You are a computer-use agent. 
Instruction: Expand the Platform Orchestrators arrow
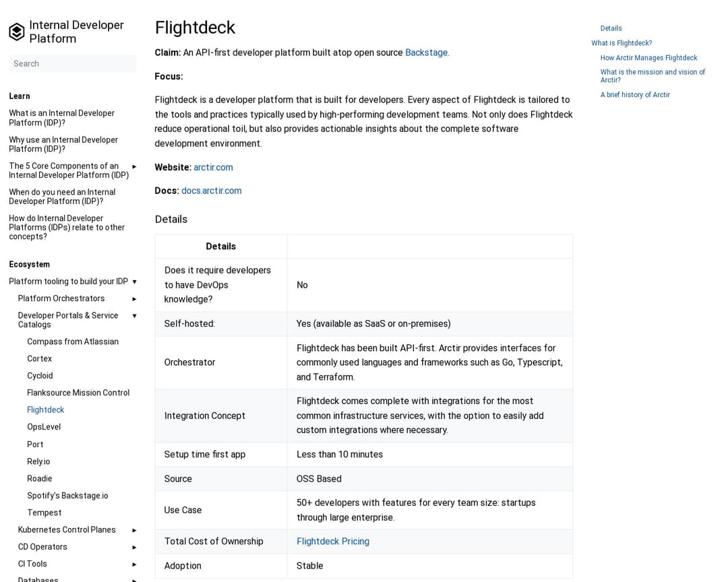point(134,299)
